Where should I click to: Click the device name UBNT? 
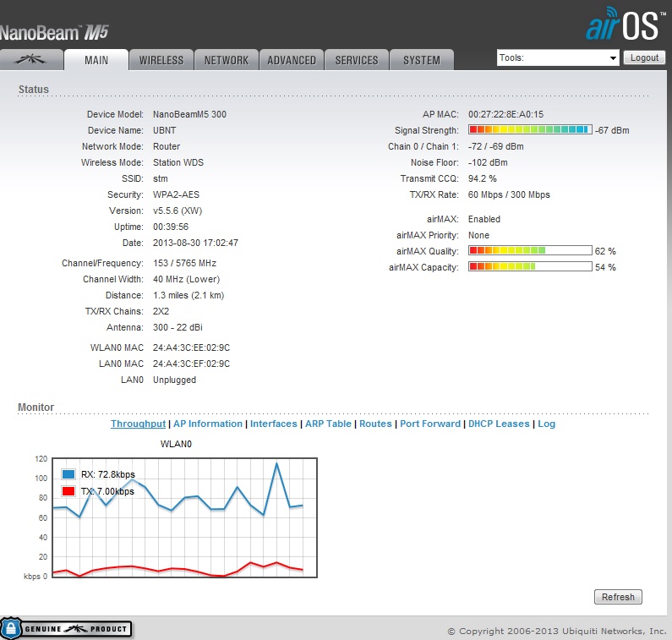coord(165,130)
